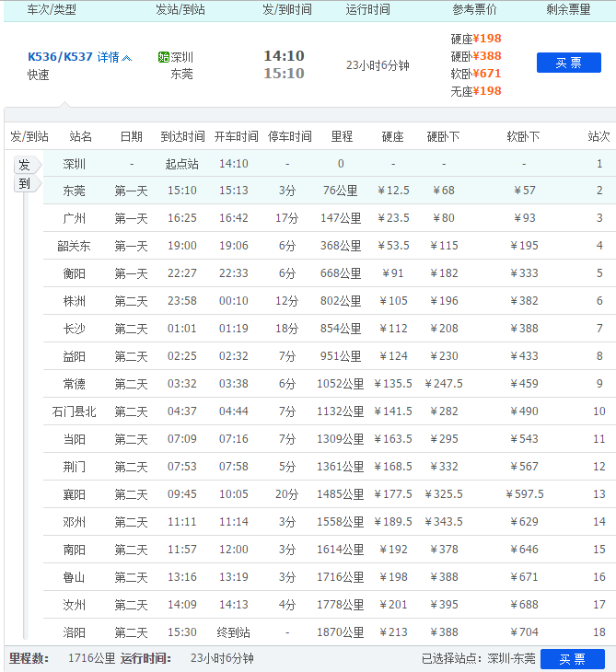Click the 开车时间 column header in the stop table

(237, 136)
